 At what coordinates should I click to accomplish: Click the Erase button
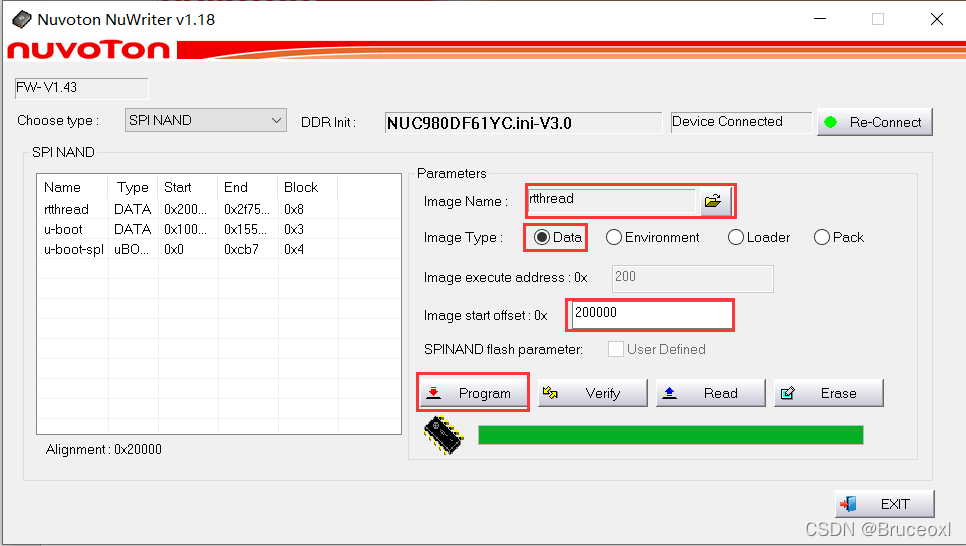[829, 393]
